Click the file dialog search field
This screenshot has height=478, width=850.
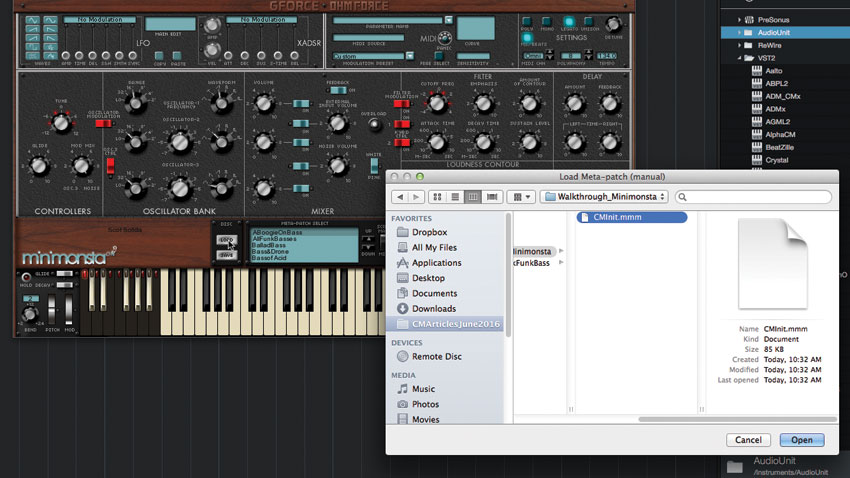[x=753, y=197]
